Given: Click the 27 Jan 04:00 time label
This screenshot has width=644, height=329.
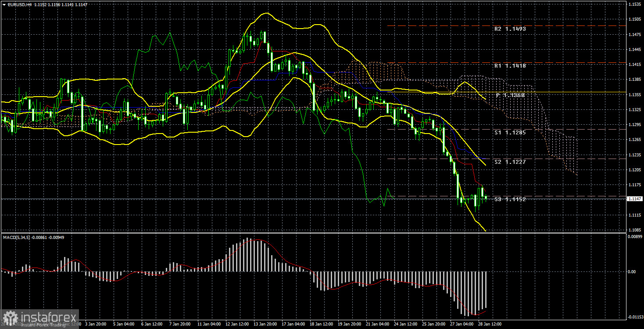Looking at the screenshot, I should (x=462, y=324).
